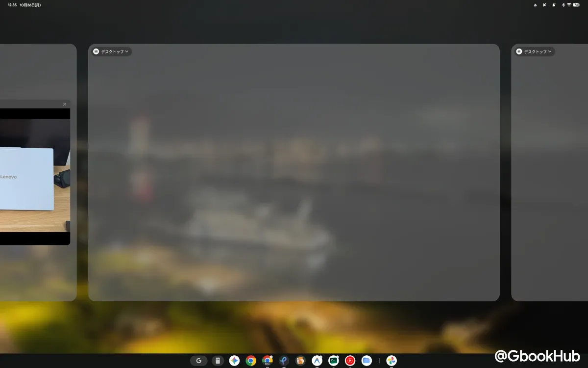Open the calculator-like app icon in shelf
This screenshot has height=368, width=588.
tap(218, 361)
